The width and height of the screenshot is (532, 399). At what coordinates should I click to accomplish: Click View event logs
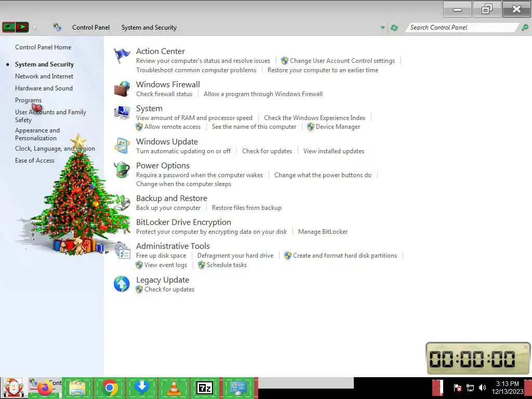coord(166,265)
